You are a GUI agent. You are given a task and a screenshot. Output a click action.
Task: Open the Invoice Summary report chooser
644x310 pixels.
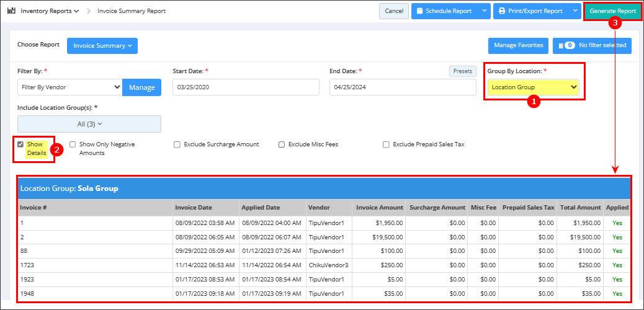pos(102,46)
